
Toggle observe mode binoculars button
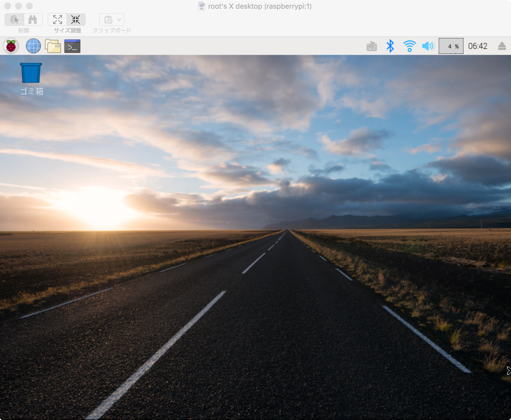pos(33,20)
